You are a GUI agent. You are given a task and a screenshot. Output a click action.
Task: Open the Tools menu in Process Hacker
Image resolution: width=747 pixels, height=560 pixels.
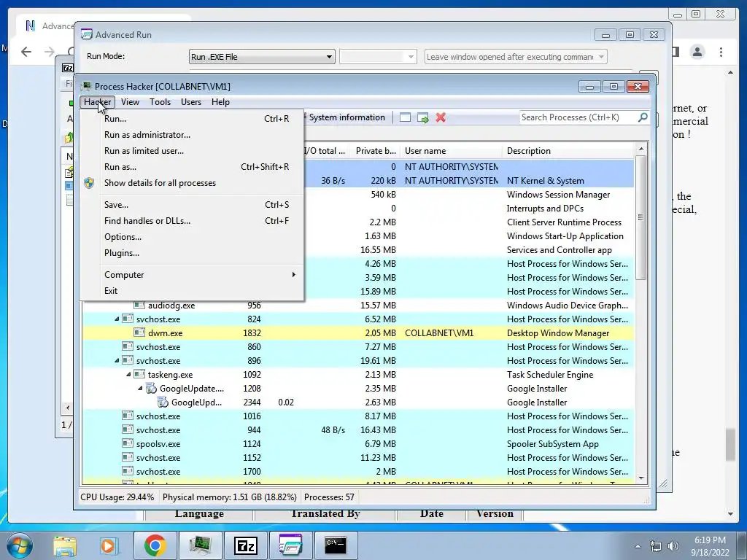[x=160, y=102]
